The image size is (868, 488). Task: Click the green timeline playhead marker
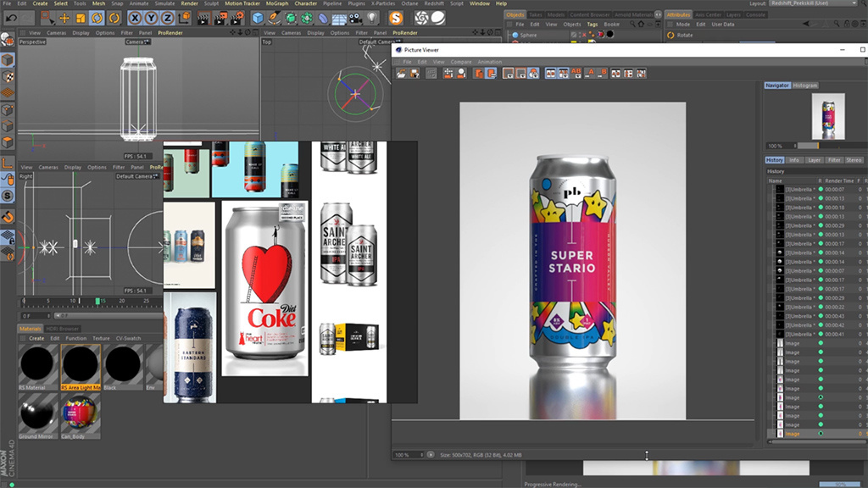(97, 301)
